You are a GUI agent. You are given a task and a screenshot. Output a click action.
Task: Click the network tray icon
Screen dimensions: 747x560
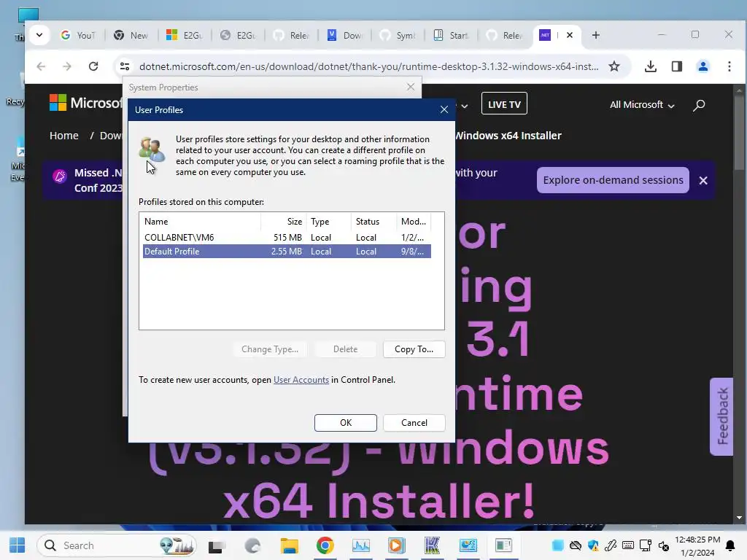pos(646,545)
